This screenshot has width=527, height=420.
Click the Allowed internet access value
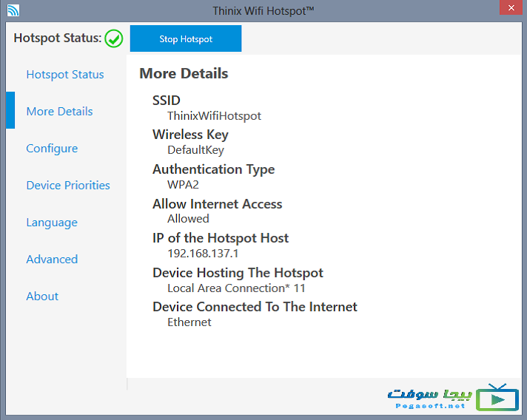point(188,219)
